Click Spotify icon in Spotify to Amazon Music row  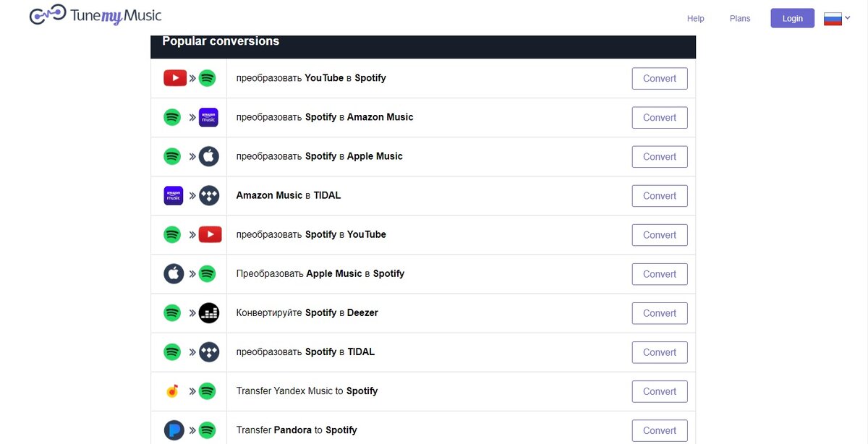coord(172,117)
